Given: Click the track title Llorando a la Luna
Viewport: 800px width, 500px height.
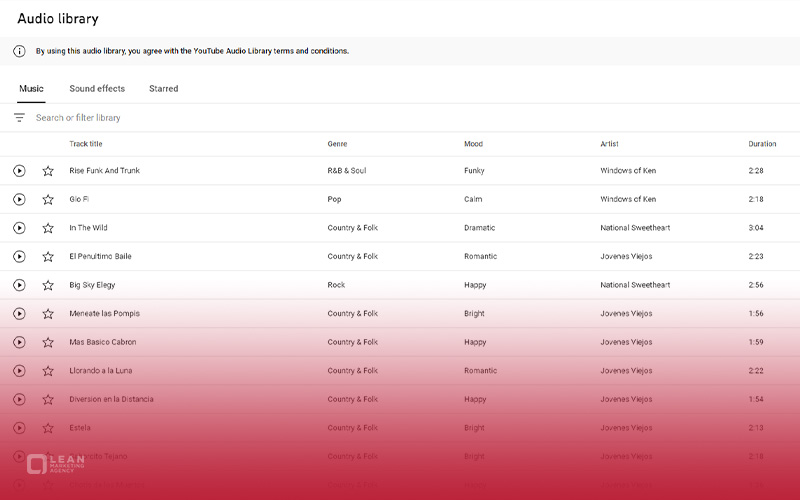Looking at the screenshot, I should [101, 370].
